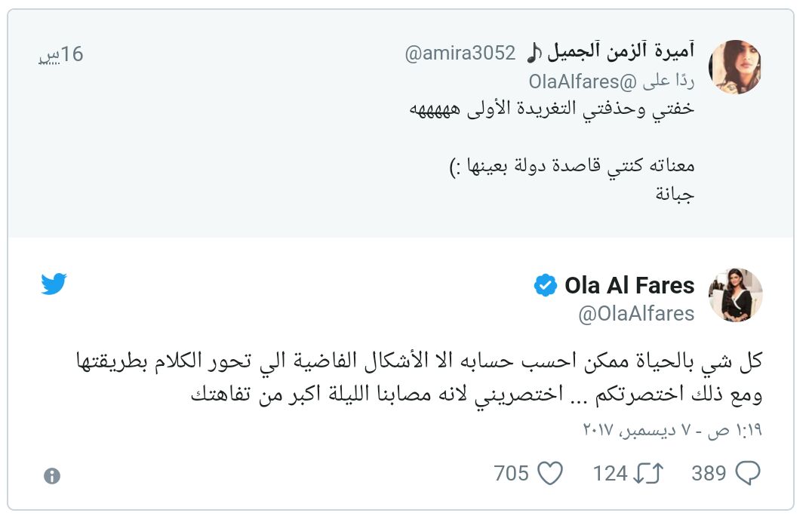This screenshot has height=519, width=812.
Task: Open the reply's 16 ديس date link
Action: point(60,54)
